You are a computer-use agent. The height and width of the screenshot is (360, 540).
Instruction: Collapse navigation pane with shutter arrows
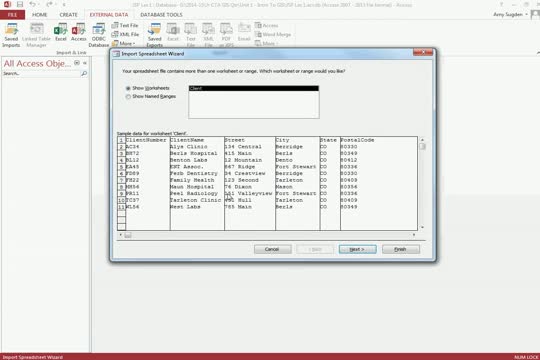pyautogui.click(x=85, y=63)
